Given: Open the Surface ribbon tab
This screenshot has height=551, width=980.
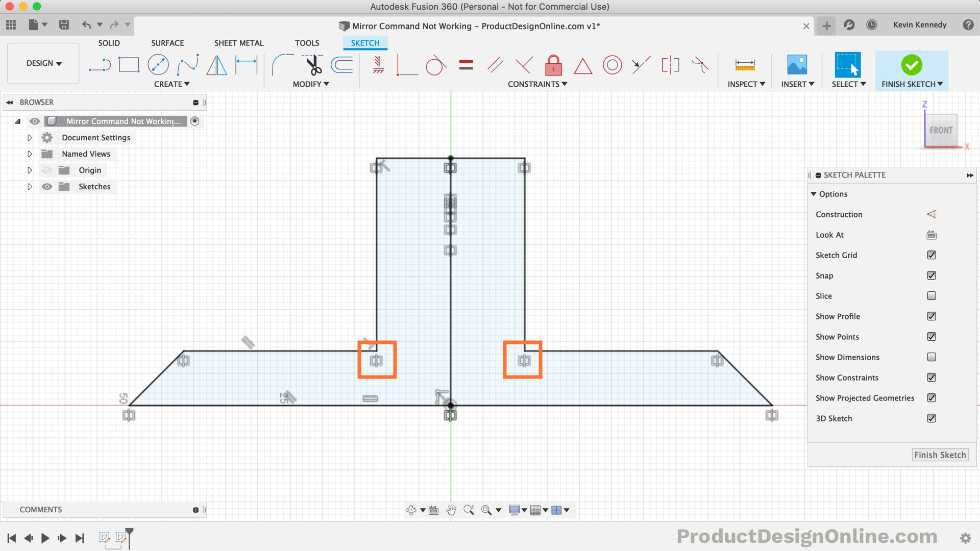Looking at the screenshot, I should pos(167,43).
